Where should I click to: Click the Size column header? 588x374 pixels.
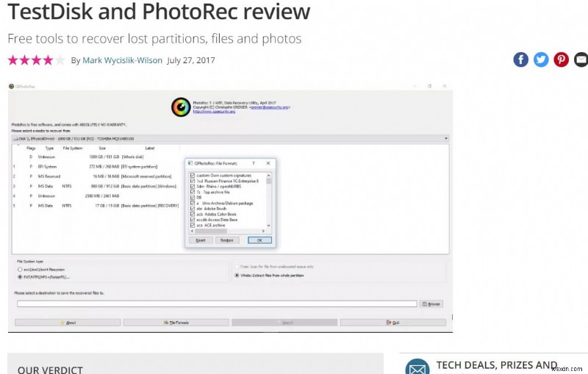[x=102, y=148]
